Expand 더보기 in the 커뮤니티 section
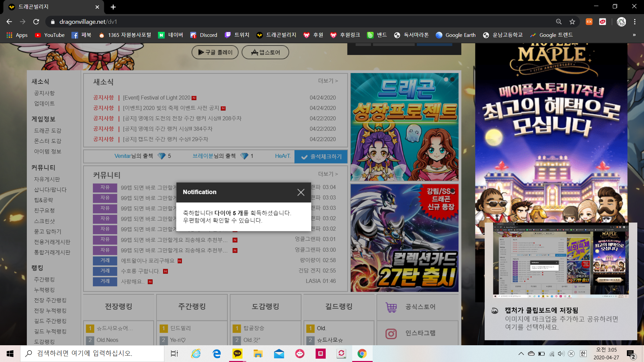Screen dimensions: 644x362 point(328,174)
